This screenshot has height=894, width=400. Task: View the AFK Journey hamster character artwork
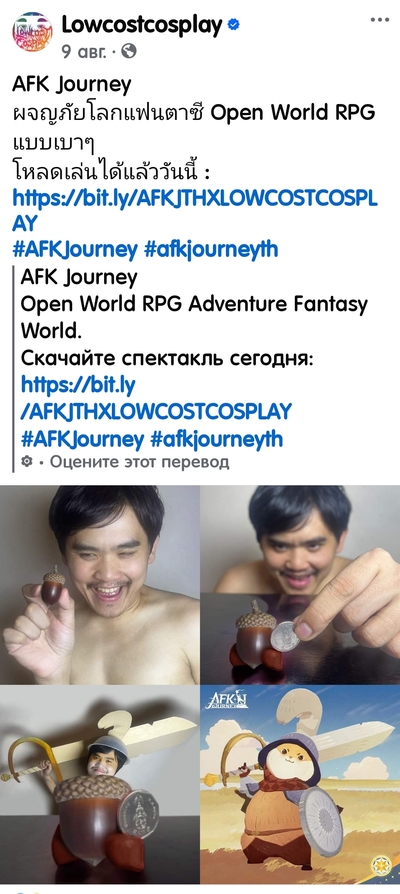click(300, 784)
